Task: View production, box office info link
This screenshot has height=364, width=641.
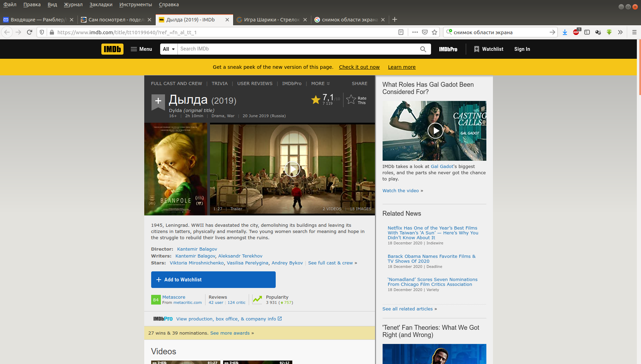Action: tap(229, 319)
